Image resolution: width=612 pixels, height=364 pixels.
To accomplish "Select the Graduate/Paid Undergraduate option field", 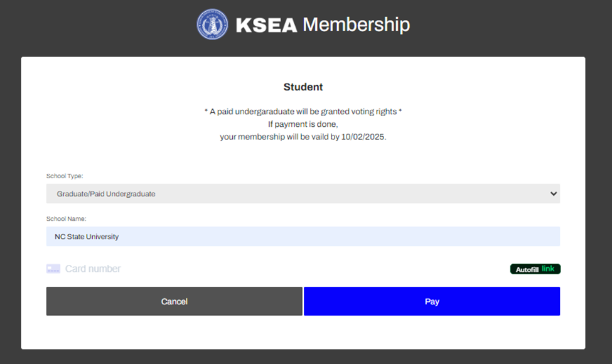I will click(x=303, y=193).
